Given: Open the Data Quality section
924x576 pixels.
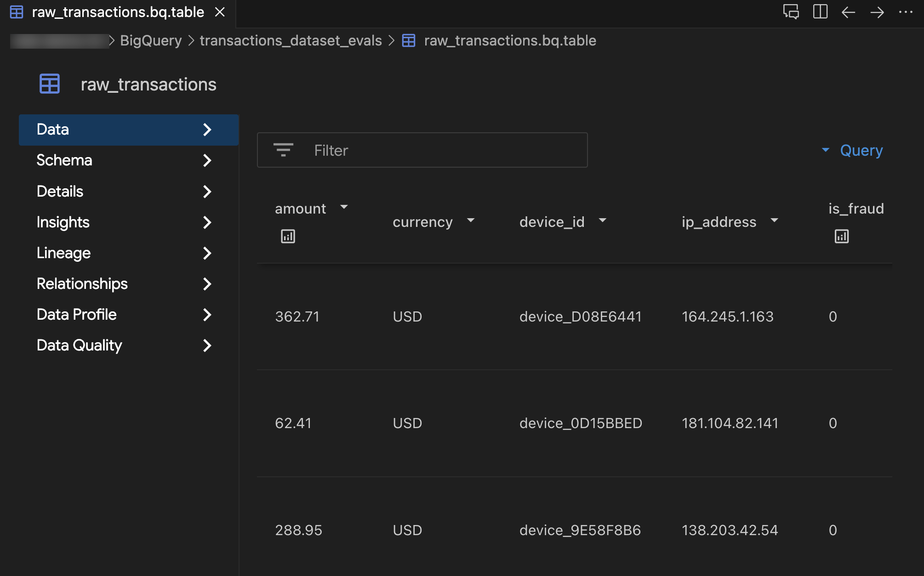Looking at the screenshot, I should (129, 345).
